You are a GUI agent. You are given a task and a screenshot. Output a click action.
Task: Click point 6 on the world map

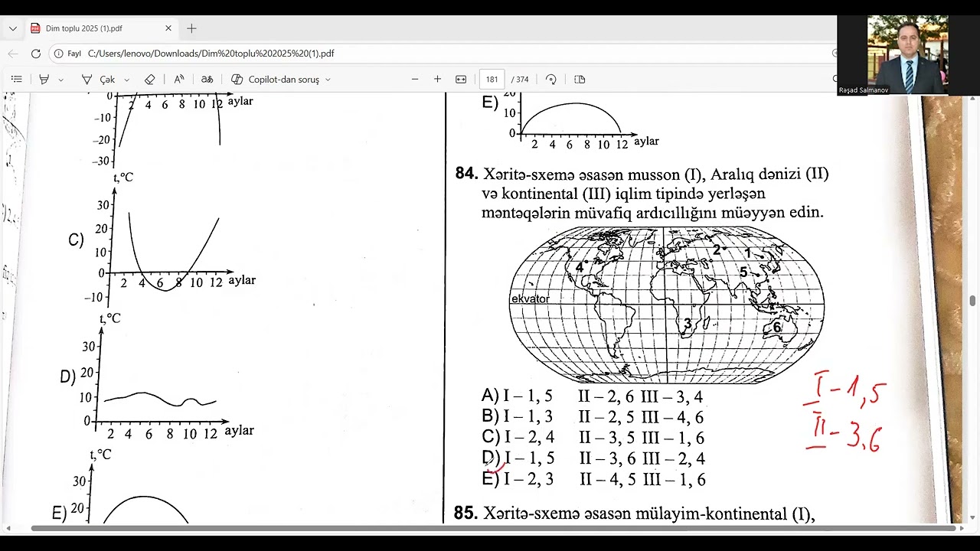tap(776, 327)
